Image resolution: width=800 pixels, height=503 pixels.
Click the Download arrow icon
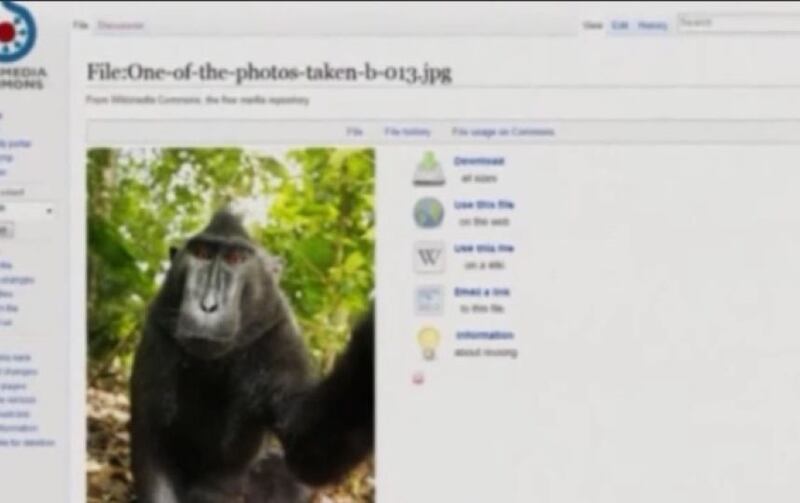[429, 168]
